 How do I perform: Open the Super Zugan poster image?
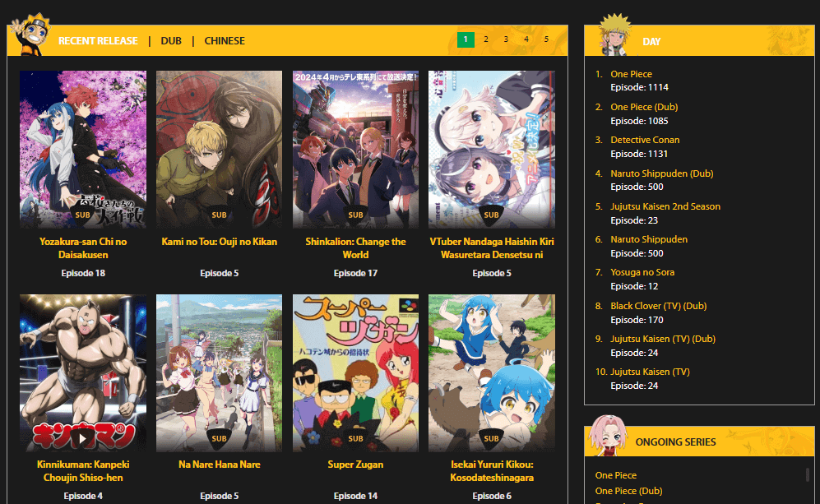pos(355,372)
